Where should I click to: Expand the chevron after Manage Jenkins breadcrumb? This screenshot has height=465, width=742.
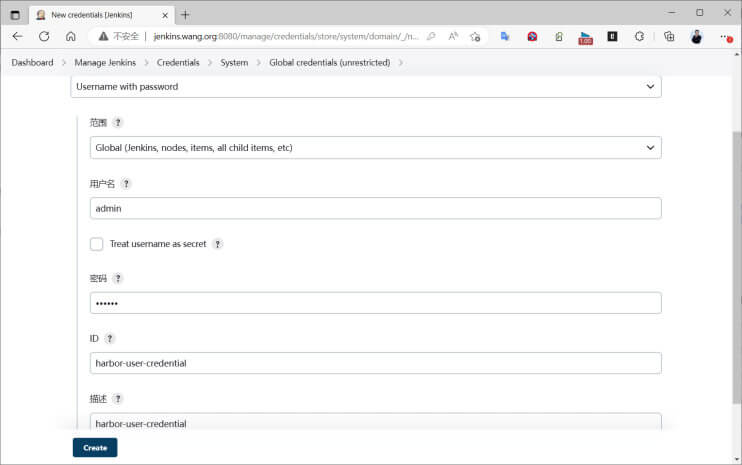(146, 62)
